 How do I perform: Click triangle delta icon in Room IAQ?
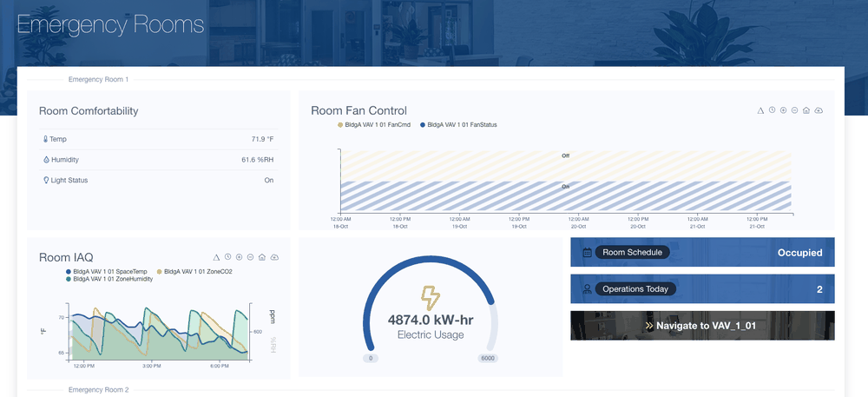coord(216,257)
